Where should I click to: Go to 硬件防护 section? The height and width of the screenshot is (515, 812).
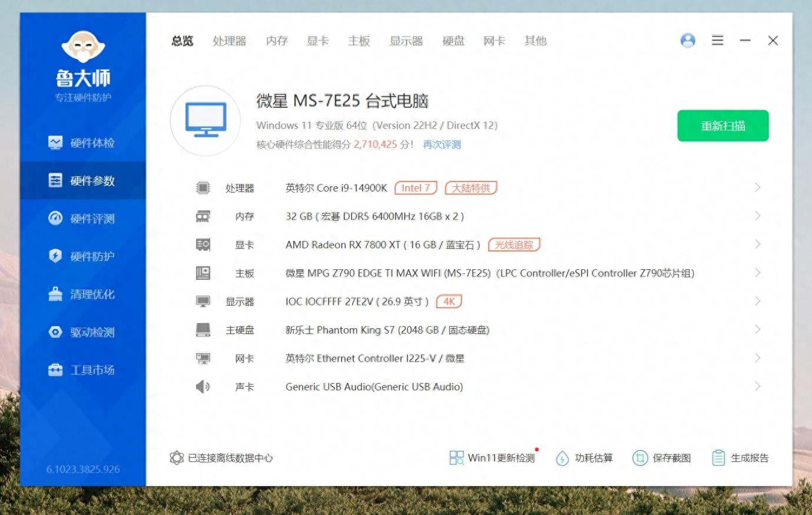pos(82,256)
